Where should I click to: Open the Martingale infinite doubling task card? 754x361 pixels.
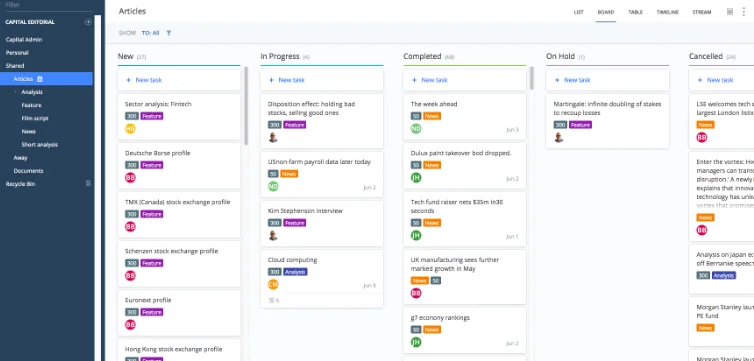(x=607, y=121)
